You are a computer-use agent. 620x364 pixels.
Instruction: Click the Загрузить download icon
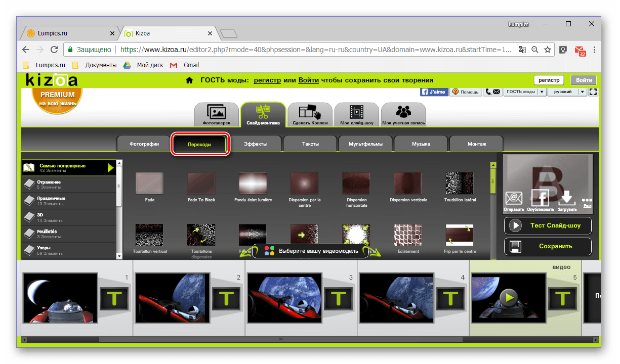pos(566,198)
